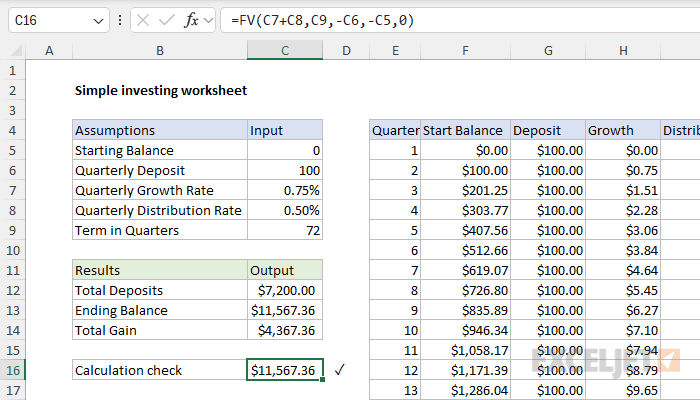
Task: Click the term value 72 cell
Action: point(285,230)
